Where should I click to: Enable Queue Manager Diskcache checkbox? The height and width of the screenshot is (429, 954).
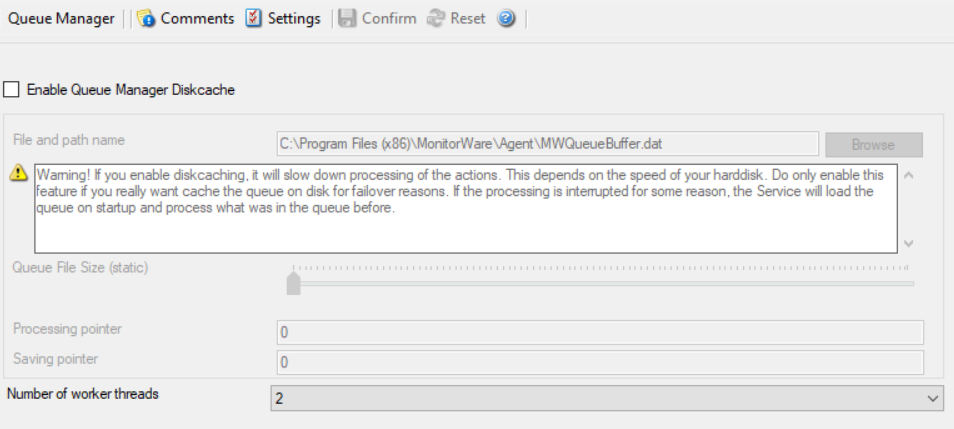[x=12, y=90]
